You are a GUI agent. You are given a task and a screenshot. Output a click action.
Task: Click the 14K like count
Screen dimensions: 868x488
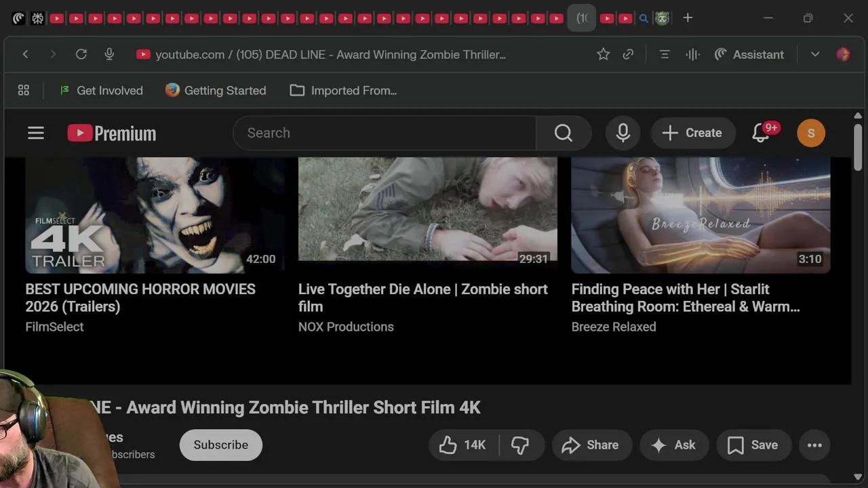click(x=475, y=445)
